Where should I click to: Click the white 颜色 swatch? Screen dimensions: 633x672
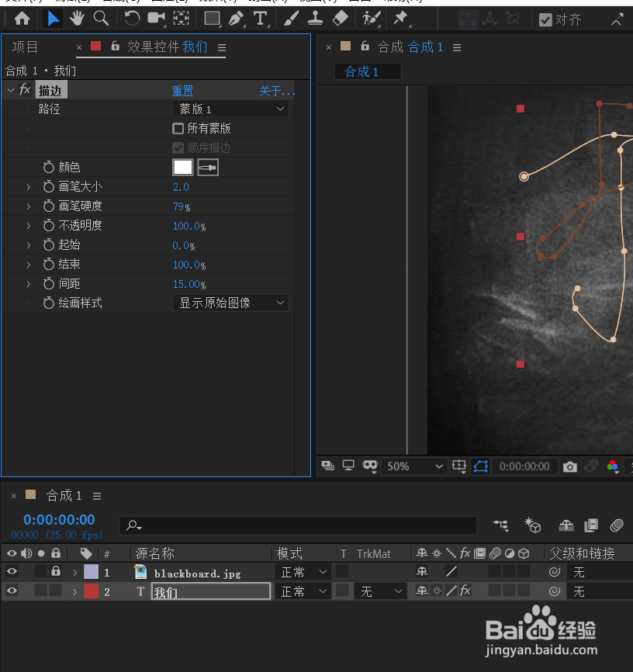(182, 168)
